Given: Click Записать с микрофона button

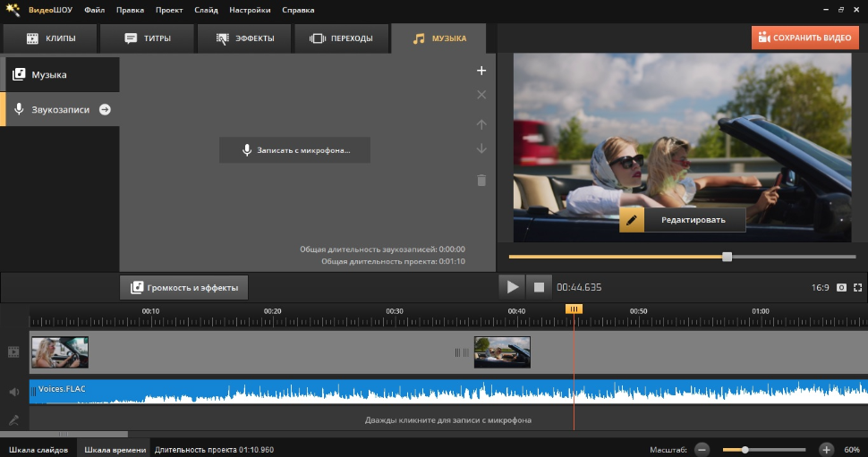Looking at the screenshot, I should click(x=294, y=150).
